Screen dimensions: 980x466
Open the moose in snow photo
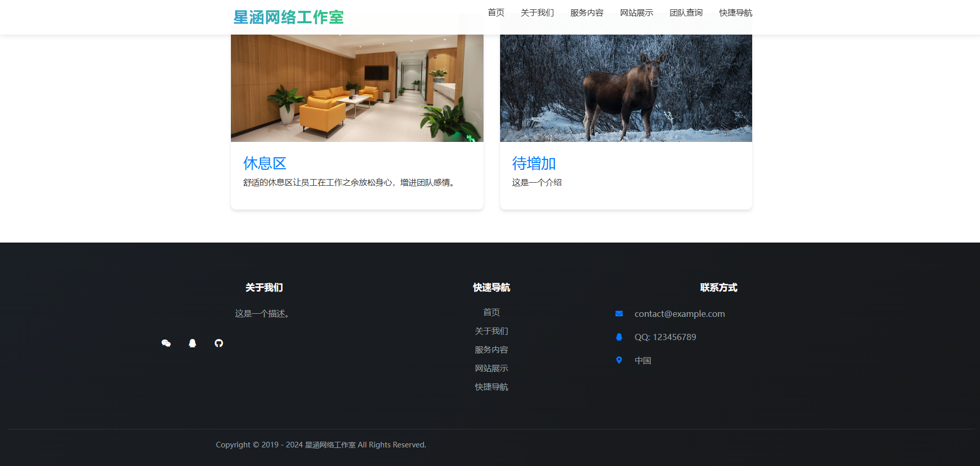(x=626, y=88)
